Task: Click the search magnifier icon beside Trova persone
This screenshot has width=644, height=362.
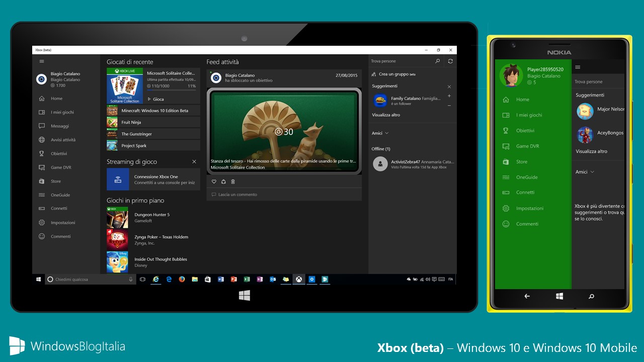Action: click(437, 61)
